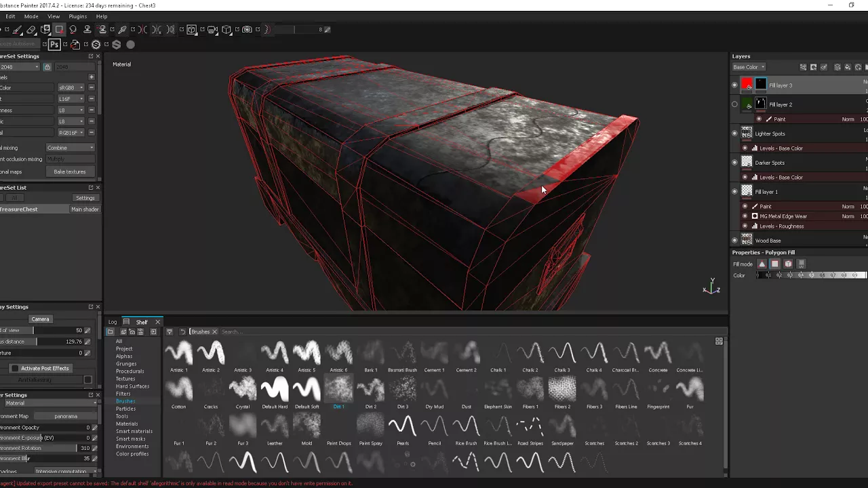Add a layer effect in Layers panel

(804, 67)
